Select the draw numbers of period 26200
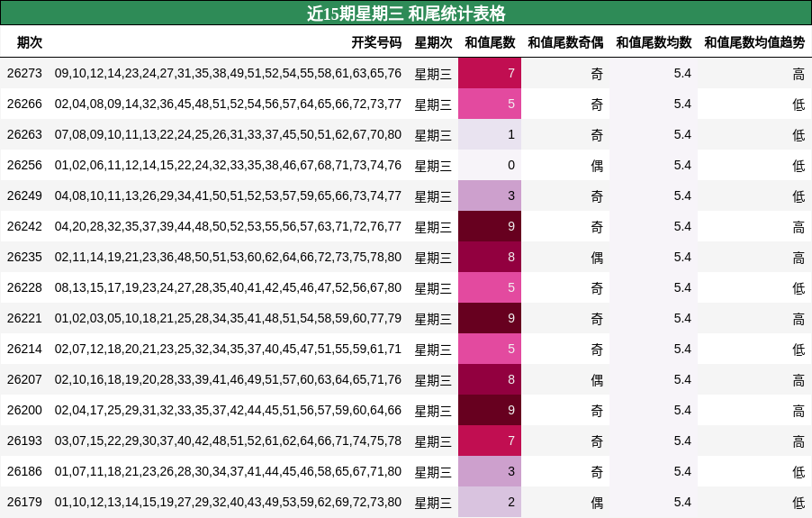 click(228, 410)
